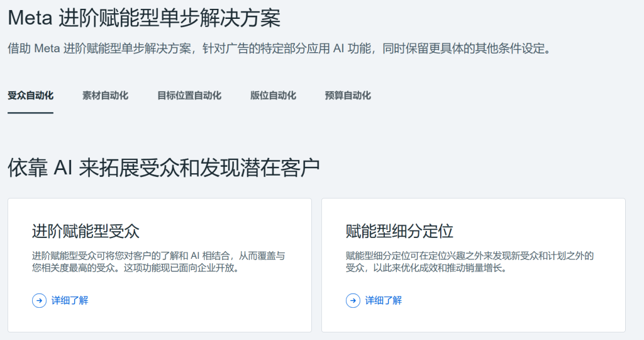
Task: Click the paragraph starting 借助 Meta 进阶赋能型
Action: pos(279,48)
